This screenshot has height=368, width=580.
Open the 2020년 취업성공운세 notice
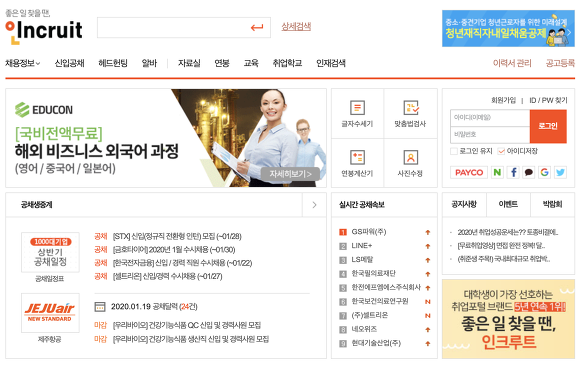pos(508,232)
